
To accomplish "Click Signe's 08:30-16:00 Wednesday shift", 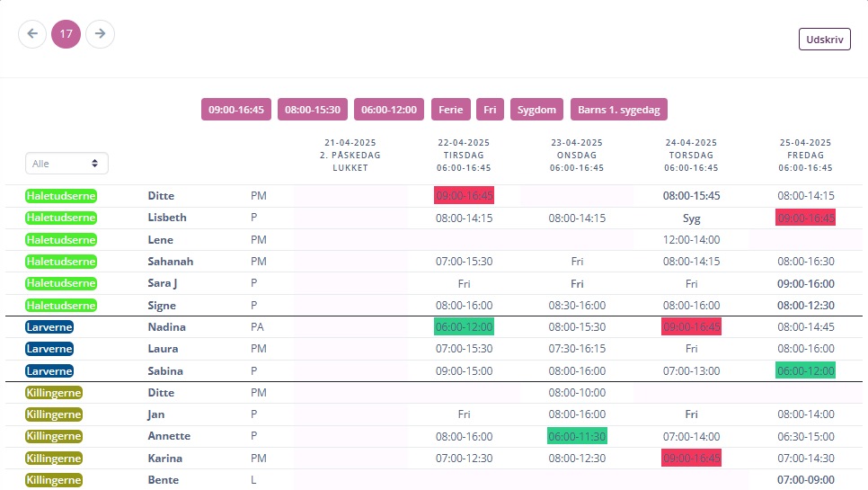I will pyautogui.click(x=577, y=305).
